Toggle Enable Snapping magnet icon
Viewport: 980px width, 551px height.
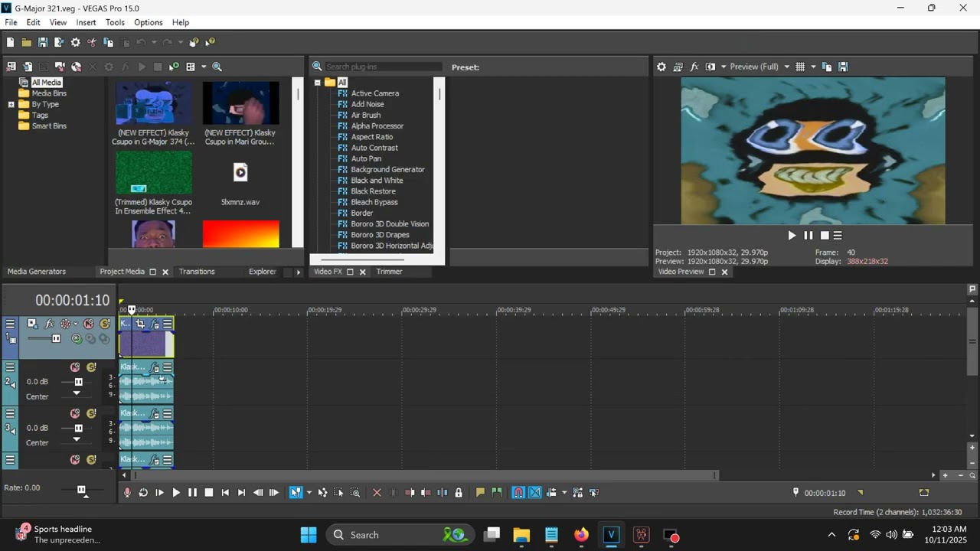pyautogui.click(x=518, y=493)
